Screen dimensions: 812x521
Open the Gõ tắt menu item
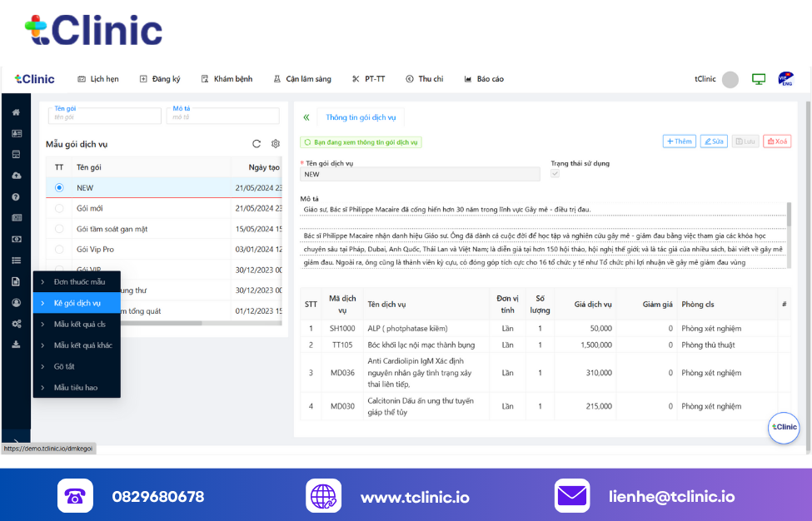click(x=77, y=367)
